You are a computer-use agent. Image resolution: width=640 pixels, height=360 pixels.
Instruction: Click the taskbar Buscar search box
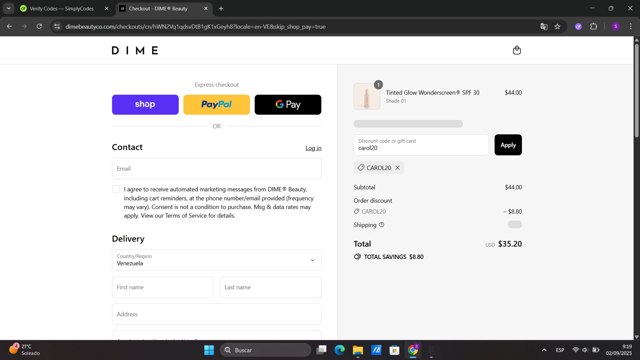click(265, 350)
